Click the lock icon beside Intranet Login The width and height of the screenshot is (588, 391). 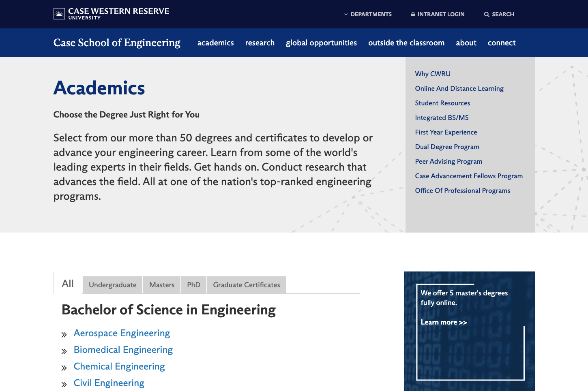(413, 14)
